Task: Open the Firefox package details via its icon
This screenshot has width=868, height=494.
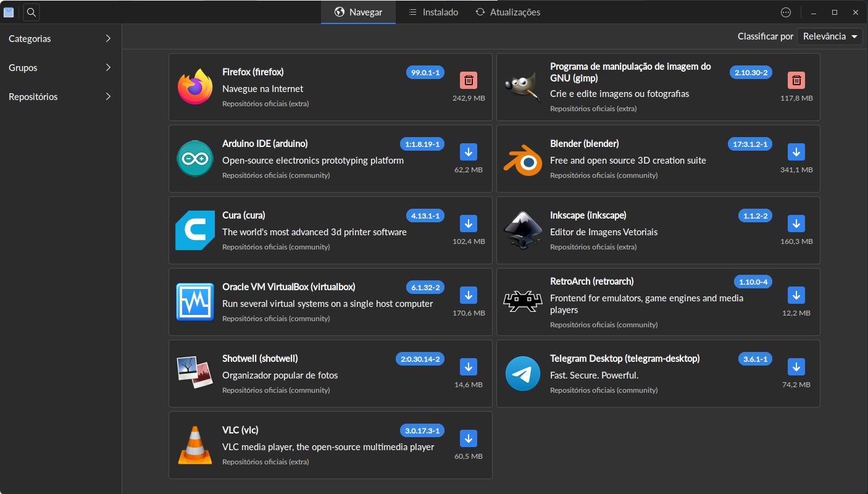Action: 194,86
